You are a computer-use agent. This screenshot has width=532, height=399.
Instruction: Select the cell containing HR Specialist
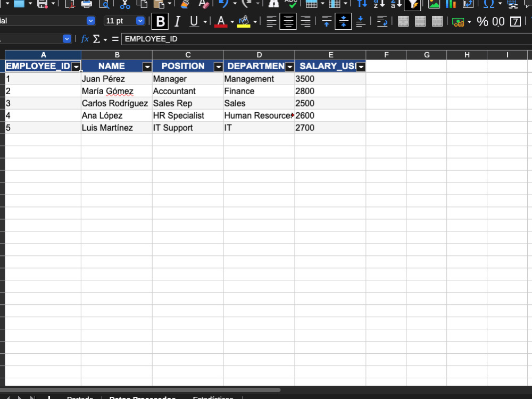click(x=188, y=115)
